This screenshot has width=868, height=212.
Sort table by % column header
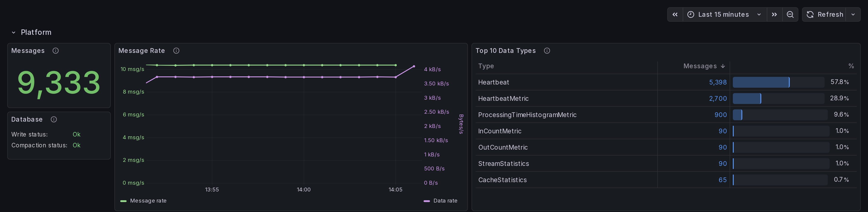pos(851,66)
